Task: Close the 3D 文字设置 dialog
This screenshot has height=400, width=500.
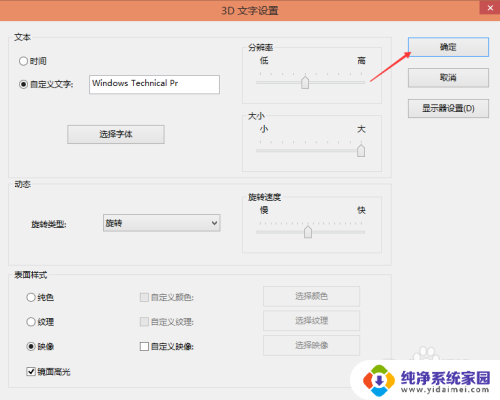Action: point(490,8)
